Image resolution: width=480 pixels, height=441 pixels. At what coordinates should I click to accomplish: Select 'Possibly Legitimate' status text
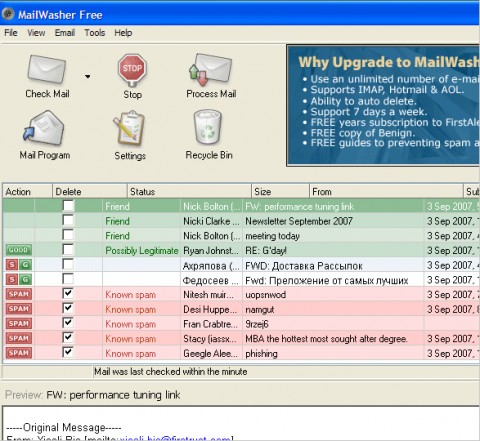142,250
